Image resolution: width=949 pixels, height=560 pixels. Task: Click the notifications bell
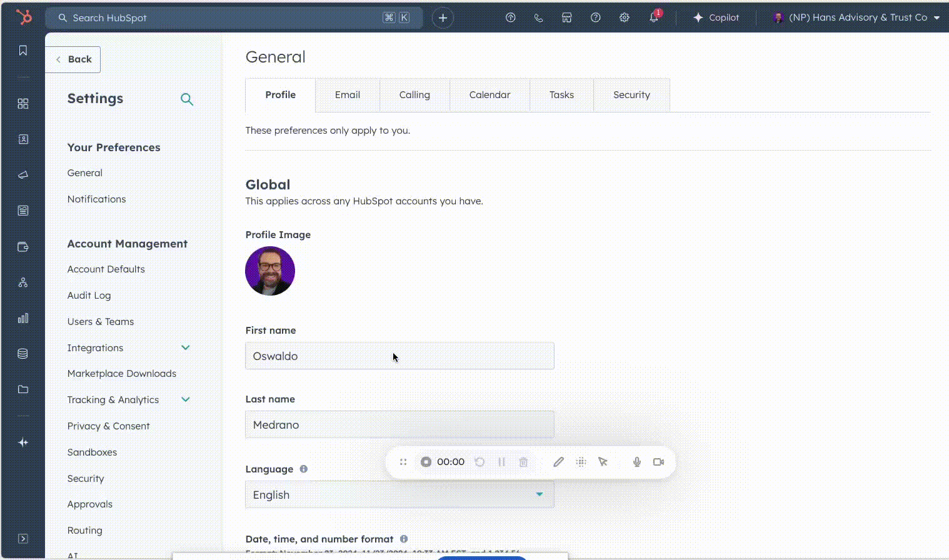[653, 17]
